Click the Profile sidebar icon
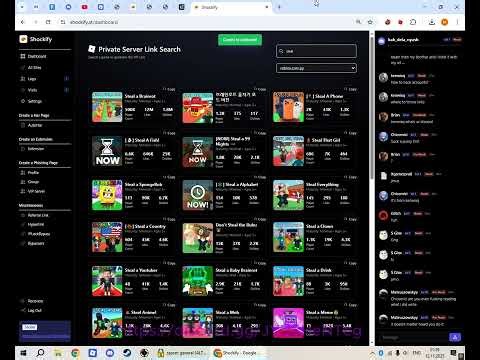The height and width of the screenshot is (360, 480). pyautogui.click(x=23, y=173)
